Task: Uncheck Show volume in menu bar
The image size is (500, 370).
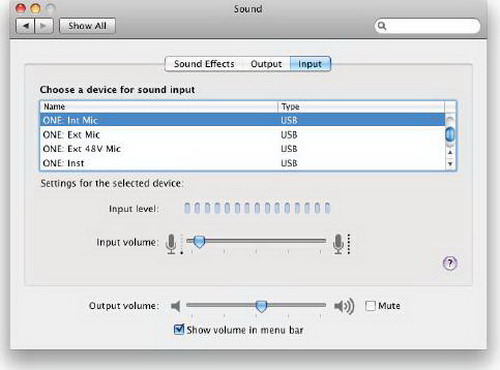Action: click(x=179, y=330)
